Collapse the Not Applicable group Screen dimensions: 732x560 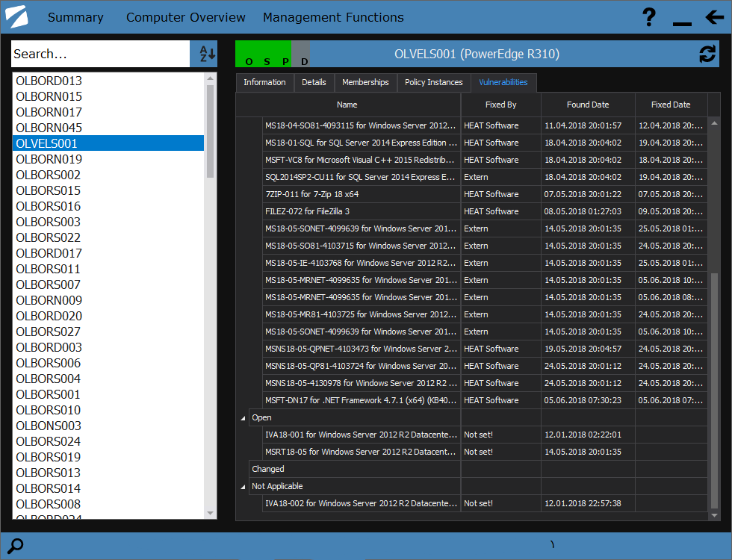243,487
